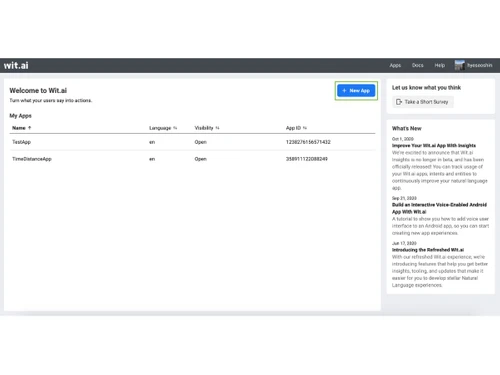Click the survey exit icon
This screenshot has height=375, width=500.
click(399, 102)
